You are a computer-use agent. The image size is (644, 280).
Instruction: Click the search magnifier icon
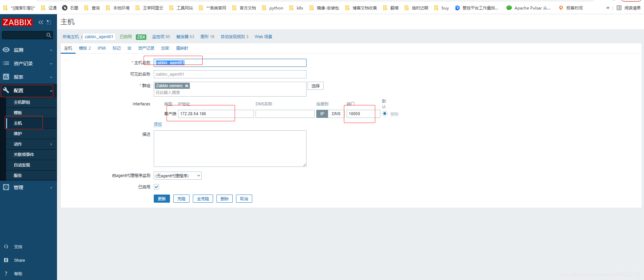point(49,35)
